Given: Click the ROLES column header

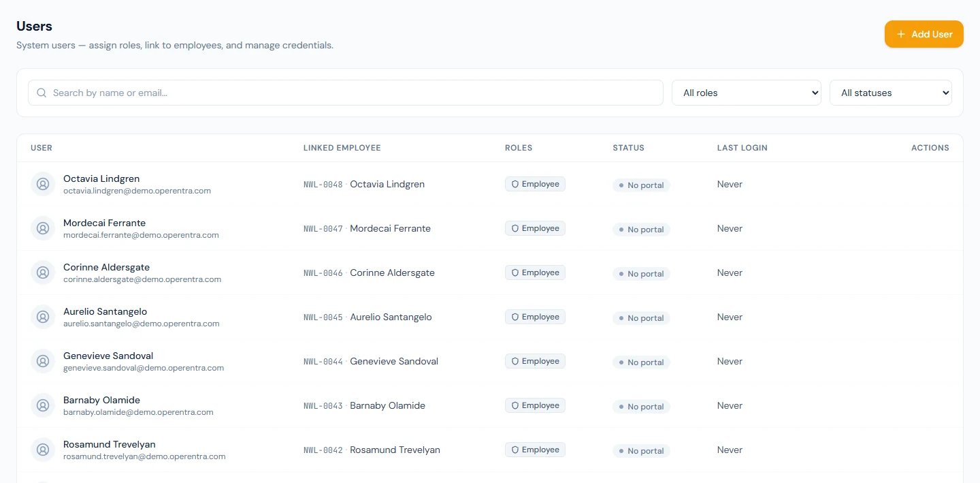Looking at the screenshot, I should pyautogui.click(x=519, y=148).
